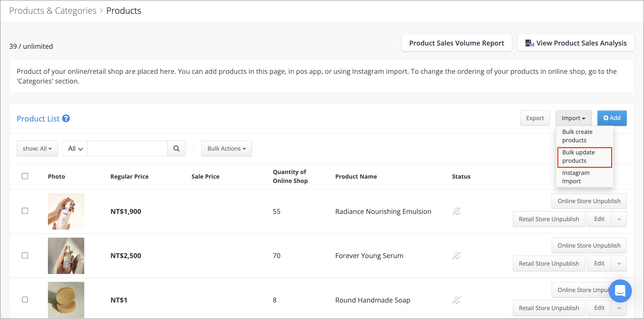The image size is (644, 319).
Task: Click the Radiance Nourishing Emulsion product name
Action: (x=383, y=211)
